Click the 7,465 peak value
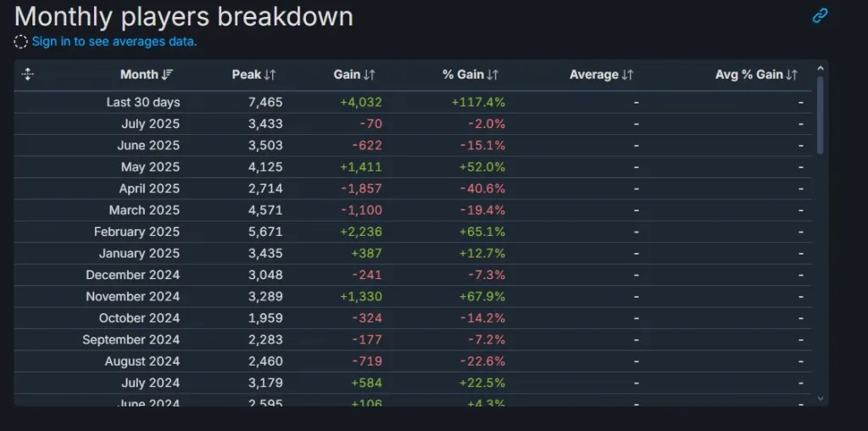Image resolution: width=868 pixels, height=431 pixels. click(264, 103)
